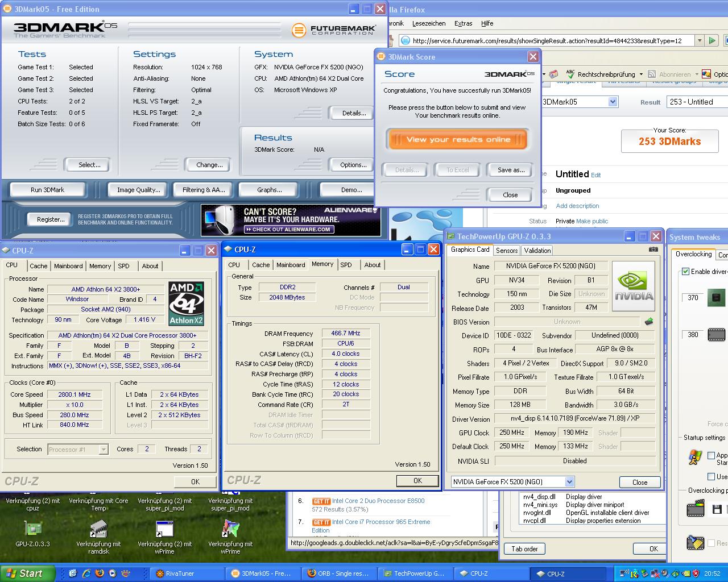Open Result '253 - Untitled' combo box
The width and height of the screenshot is (728, 582).
pyautogui.click(x=697, y=102)
